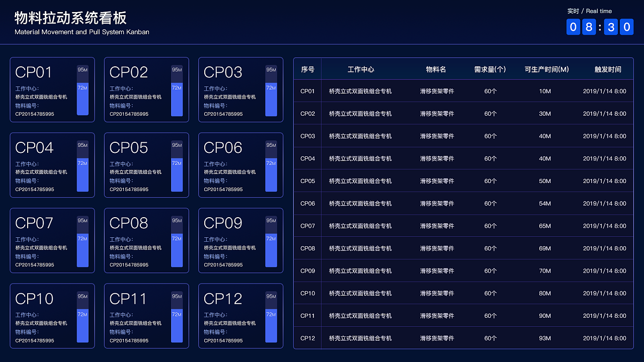Open the CP02 work center card

pyautogui.click(x=146, y=89)
